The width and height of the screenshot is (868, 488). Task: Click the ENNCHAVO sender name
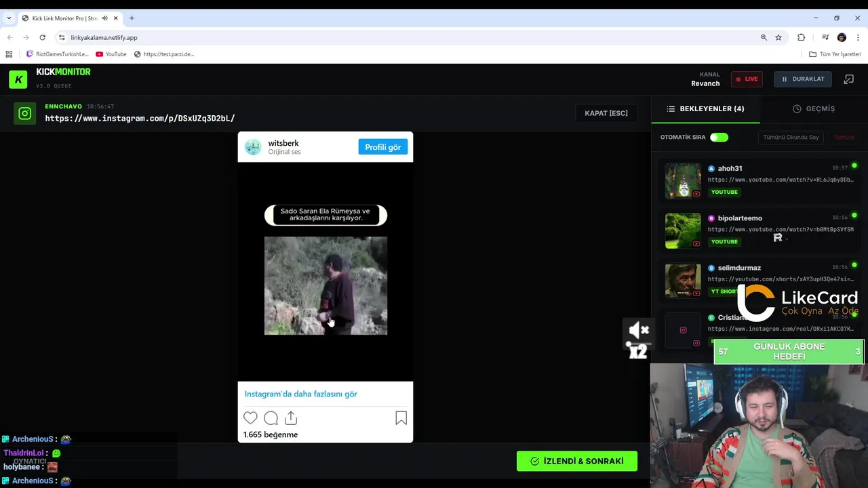pos(63,106)
